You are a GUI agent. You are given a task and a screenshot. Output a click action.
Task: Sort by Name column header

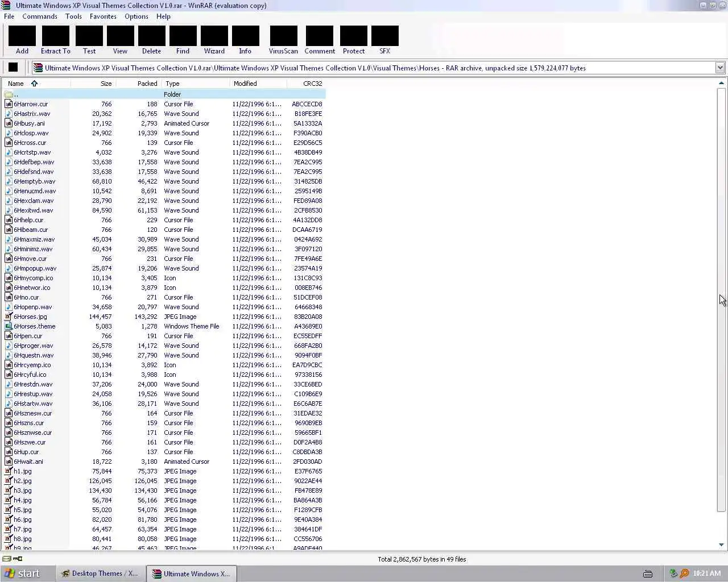tap(36, 84)
